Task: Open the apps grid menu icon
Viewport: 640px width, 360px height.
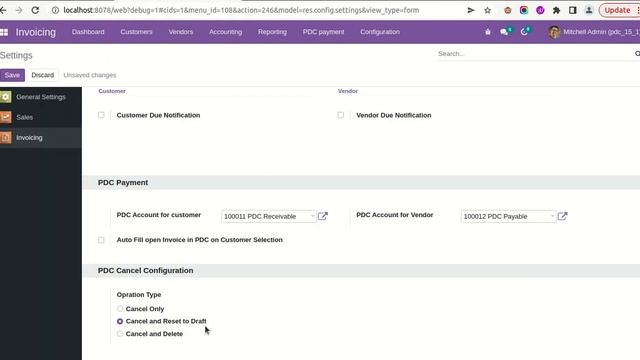Action: (4, 32)
